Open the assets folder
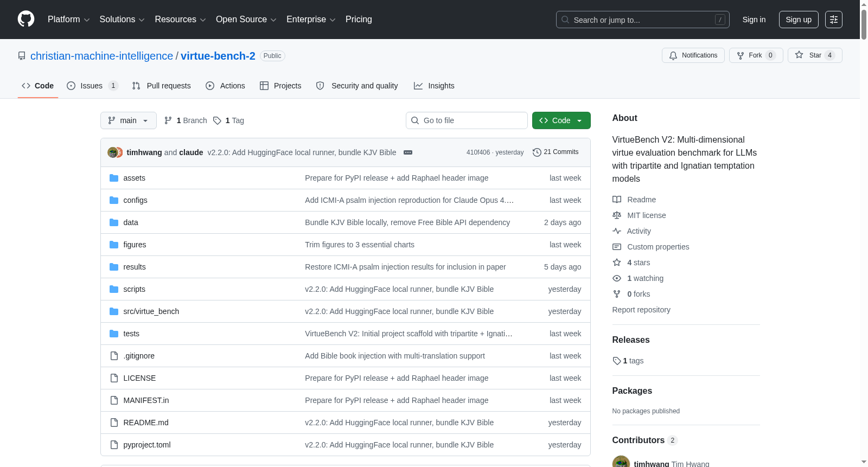 tap(134, 178)
